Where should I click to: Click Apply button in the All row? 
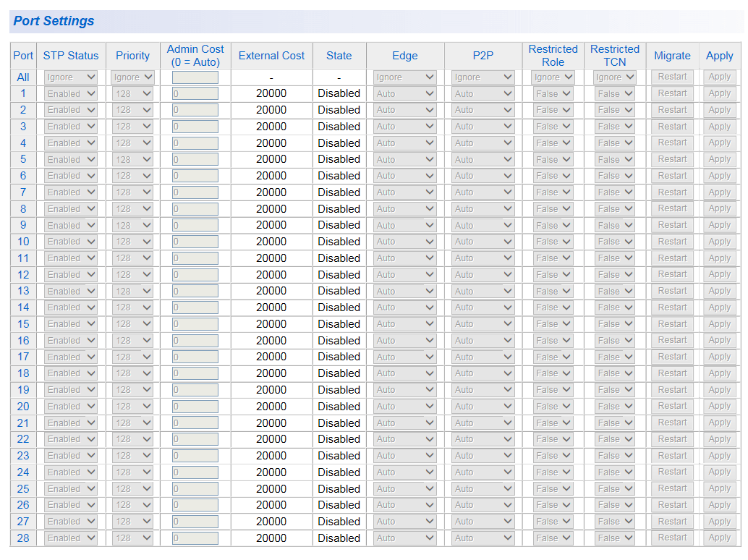[719, 77]
